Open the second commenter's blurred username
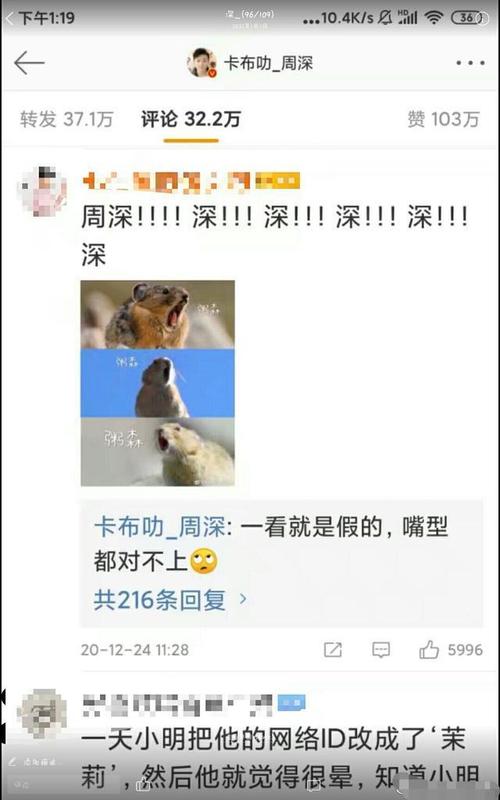The height and width of the screenshot is (800, 500). click(193, 704)
